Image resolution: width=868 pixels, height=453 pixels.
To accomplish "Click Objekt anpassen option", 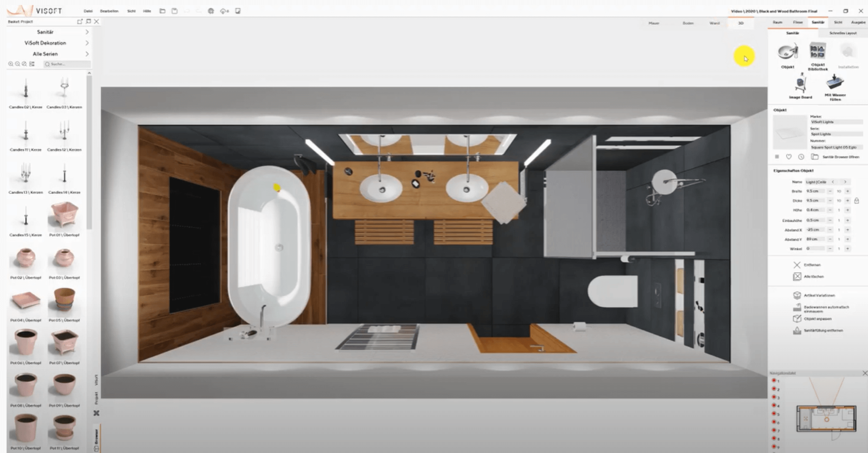I will [x=813, y=319].
